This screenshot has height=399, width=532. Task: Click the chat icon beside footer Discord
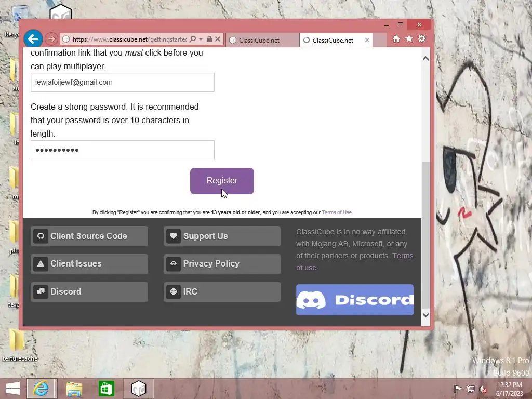pyautogui.click(x=41, y=291)
